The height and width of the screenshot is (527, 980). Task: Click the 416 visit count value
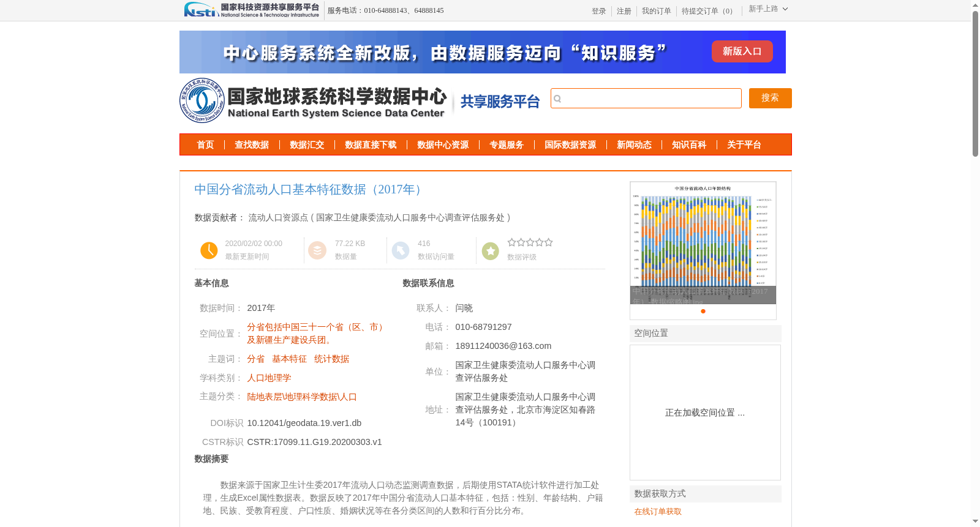[424, 244]
